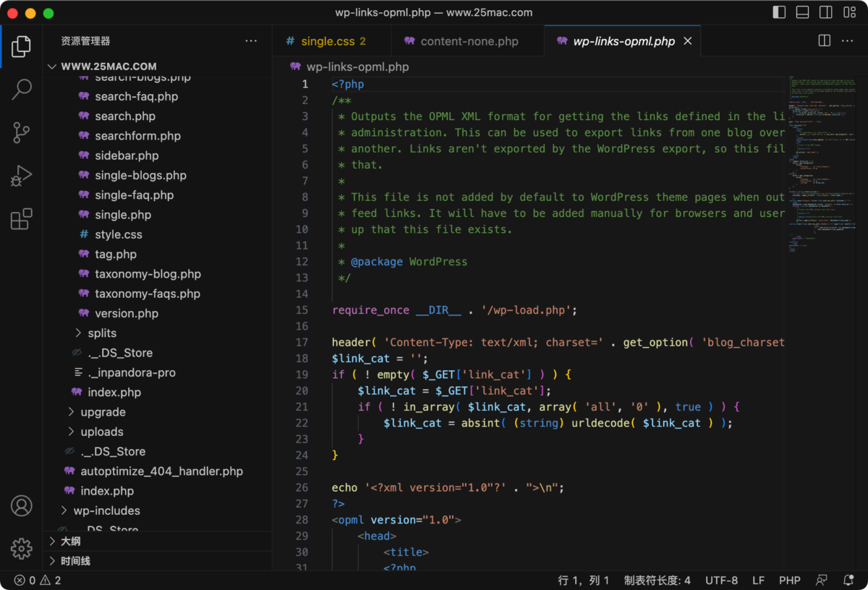Open searchform.php file
Screen dimensions: 868x590
(x=137, y=136)
